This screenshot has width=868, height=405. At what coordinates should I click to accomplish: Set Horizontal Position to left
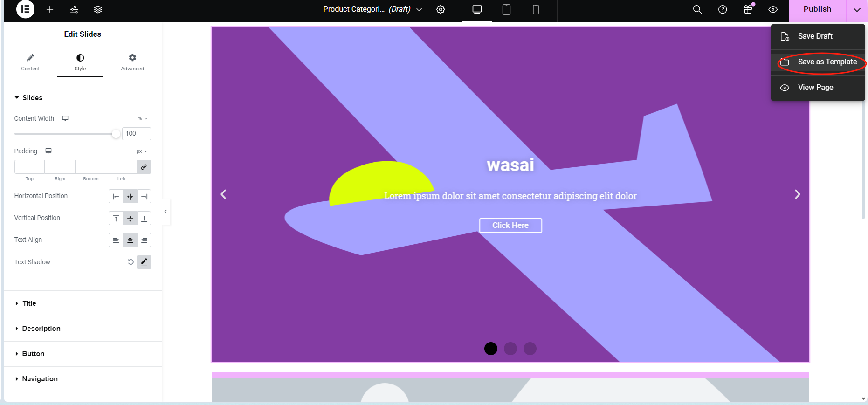pos(116,197)
